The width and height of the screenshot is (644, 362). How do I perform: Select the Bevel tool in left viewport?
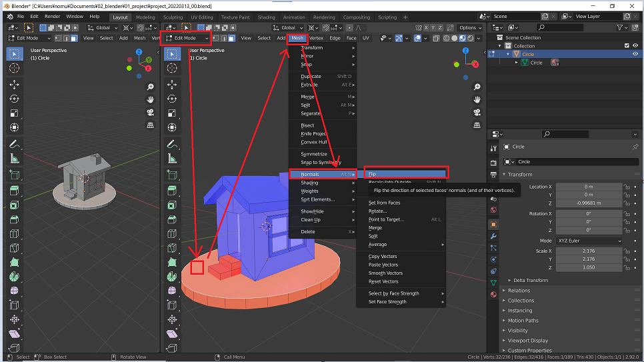point(15,219)
